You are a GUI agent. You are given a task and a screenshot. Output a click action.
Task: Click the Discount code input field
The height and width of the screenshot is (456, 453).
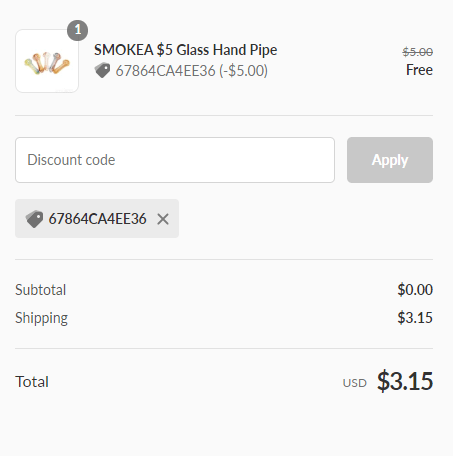[x=175, y=160]
